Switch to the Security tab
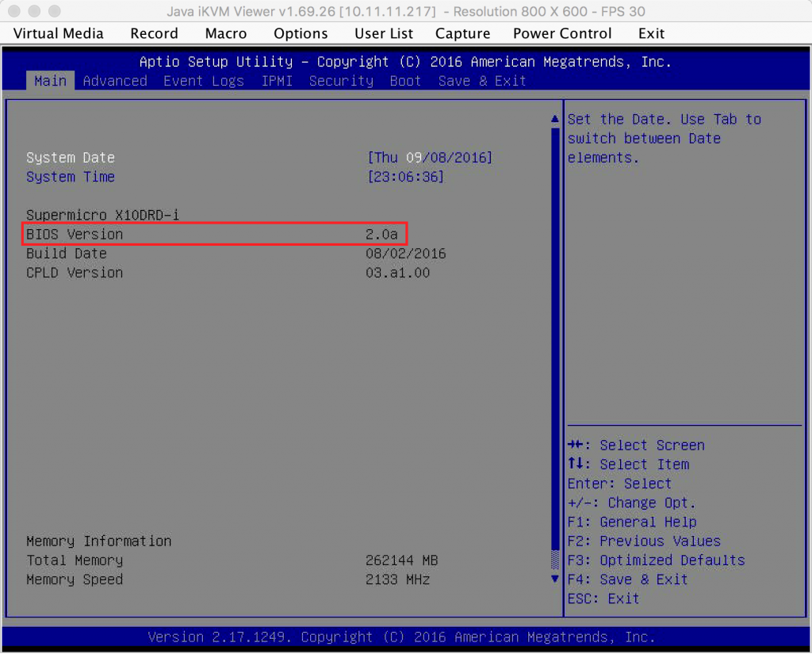 point(341,81)
